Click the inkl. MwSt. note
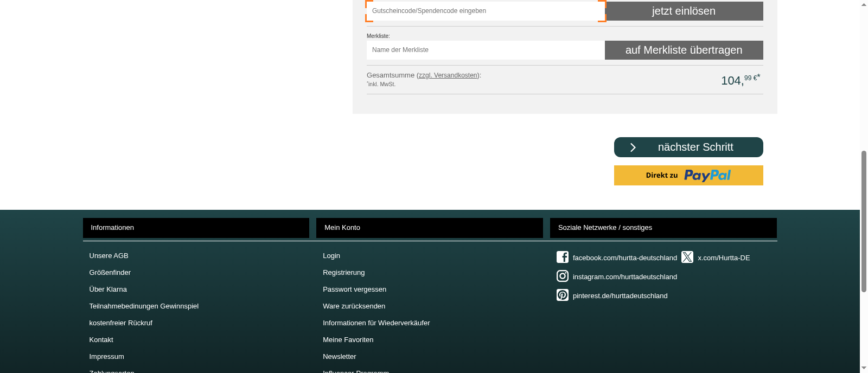 381,84
